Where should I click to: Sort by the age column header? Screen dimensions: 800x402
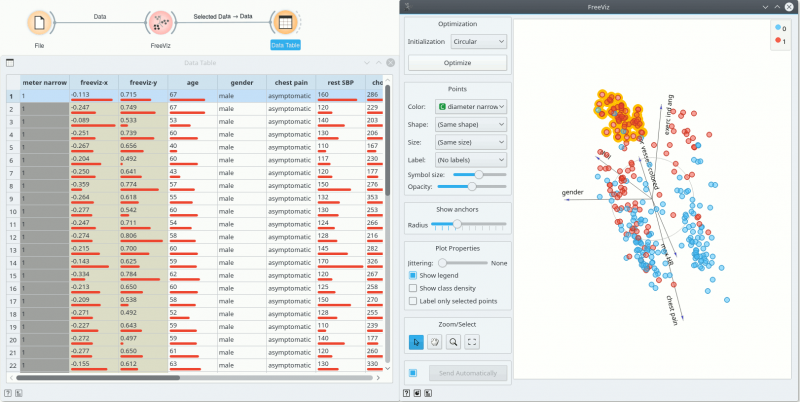pos(191,82)
